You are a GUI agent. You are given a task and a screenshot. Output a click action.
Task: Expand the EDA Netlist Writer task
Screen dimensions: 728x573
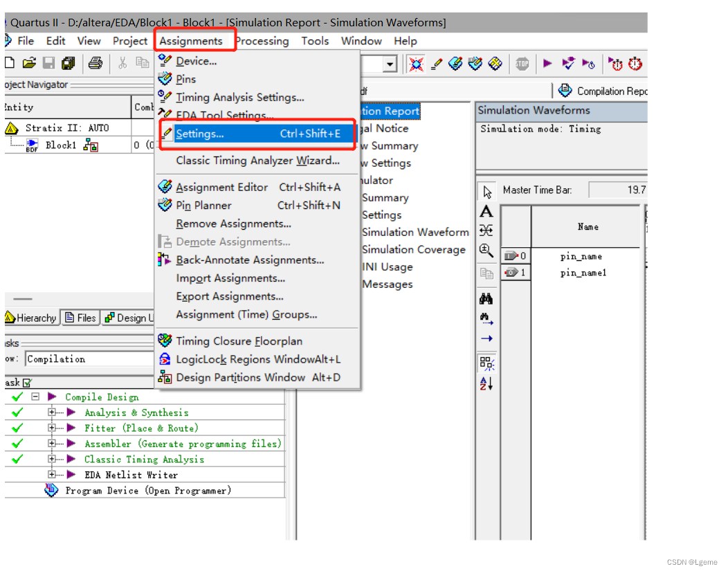click(x=51, y=474)
